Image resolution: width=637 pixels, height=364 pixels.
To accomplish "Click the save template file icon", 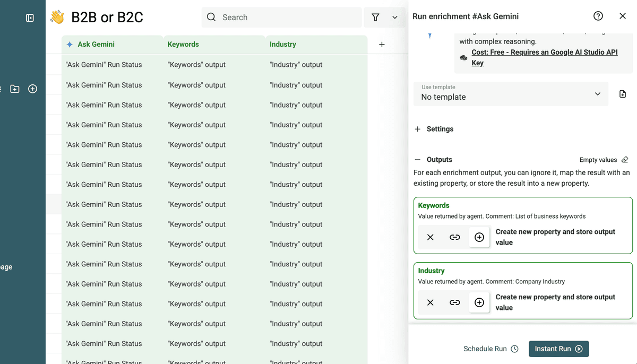I will [x=623, y=94].
